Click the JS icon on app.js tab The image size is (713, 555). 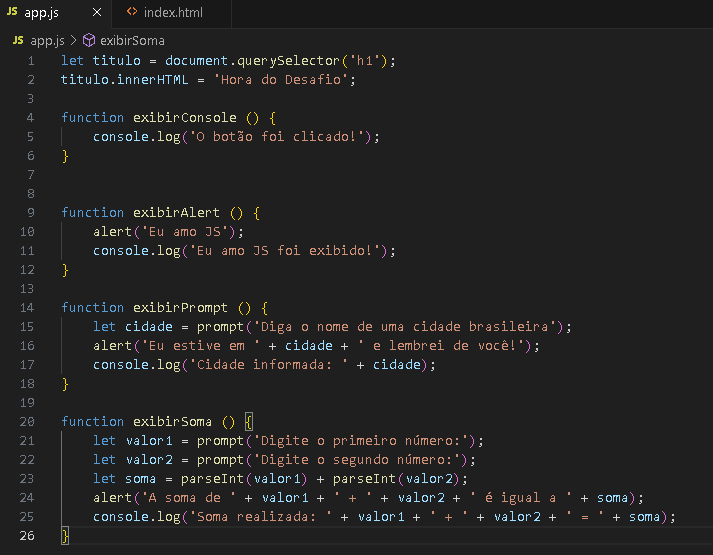click(x=12, y=12)
